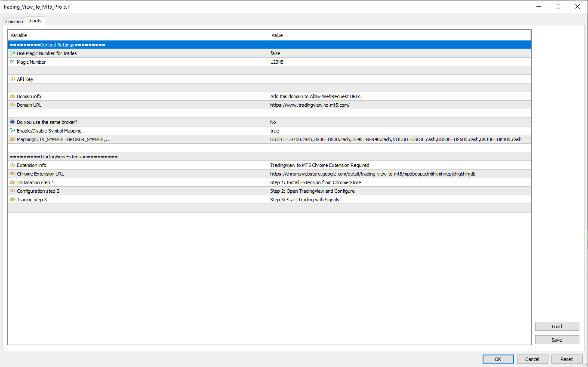Click the 'Trading step 3' label

tap(32, 200)
